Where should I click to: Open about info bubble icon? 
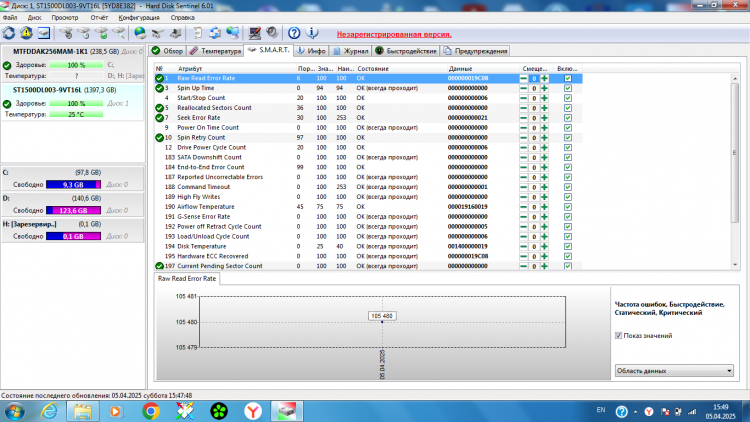pyautogui.click(x=312, y=33)
